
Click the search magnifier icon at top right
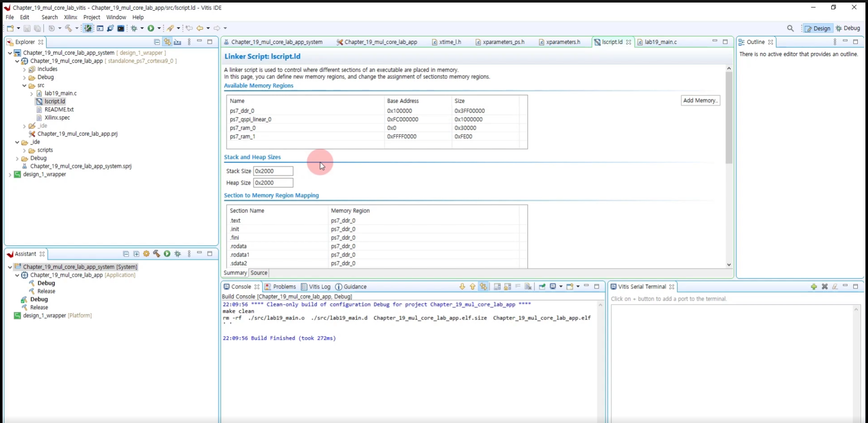coord(790,28)
